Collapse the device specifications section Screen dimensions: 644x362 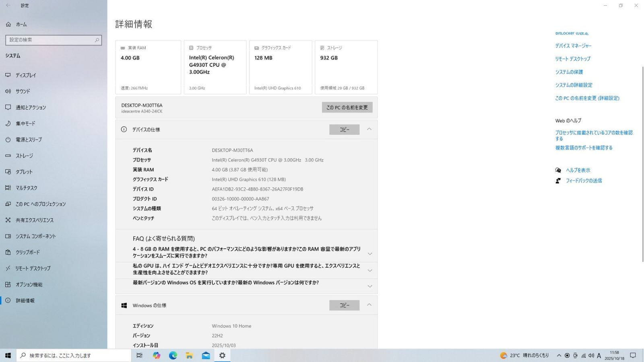(x=369, y=129)
